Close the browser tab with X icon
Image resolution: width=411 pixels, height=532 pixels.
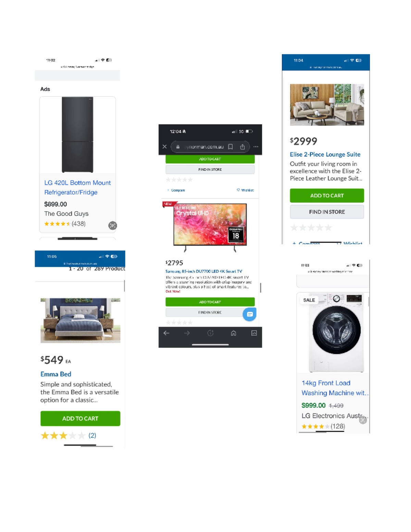[x=164, y=147]
